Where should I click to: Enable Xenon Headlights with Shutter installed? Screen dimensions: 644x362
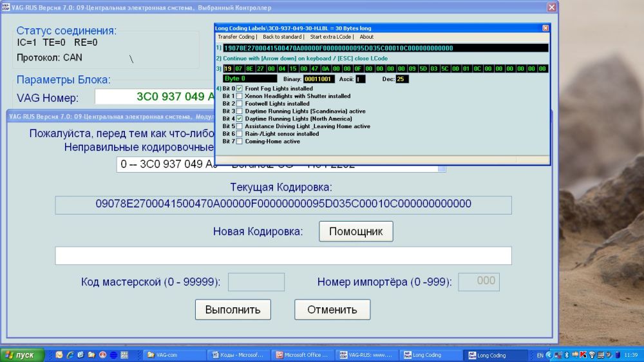click(x=240, y=96)
